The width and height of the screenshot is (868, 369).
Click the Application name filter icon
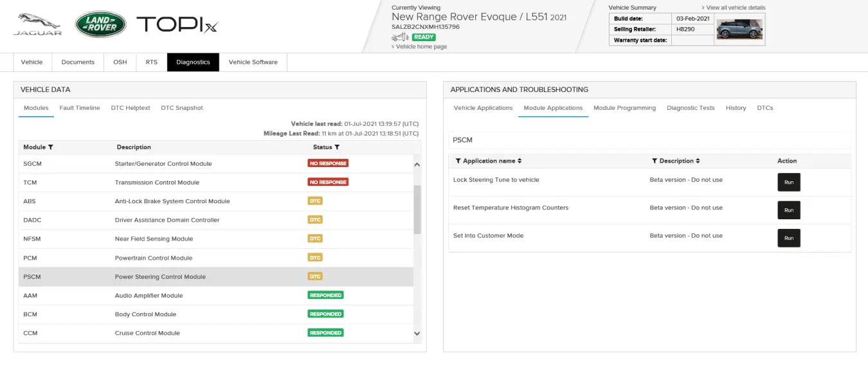458,161
